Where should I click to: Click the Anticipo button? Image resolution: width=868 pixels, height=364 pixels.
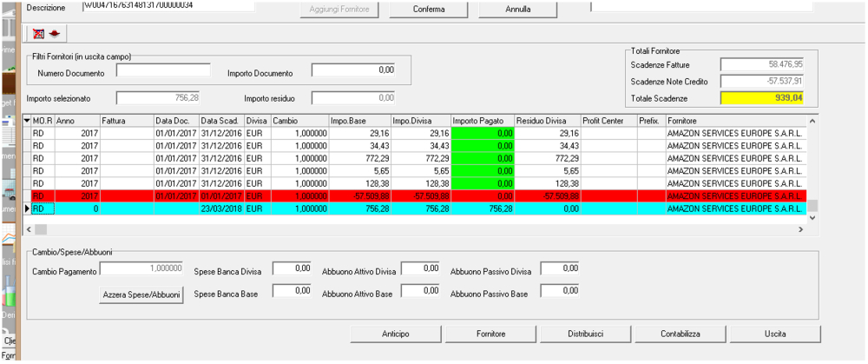pos(395,334)
